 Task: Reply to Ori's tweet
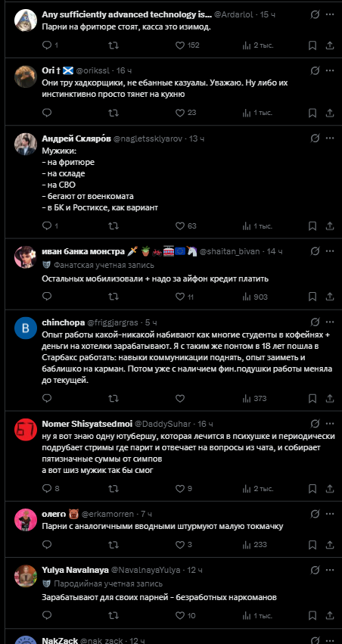[47, 113]
